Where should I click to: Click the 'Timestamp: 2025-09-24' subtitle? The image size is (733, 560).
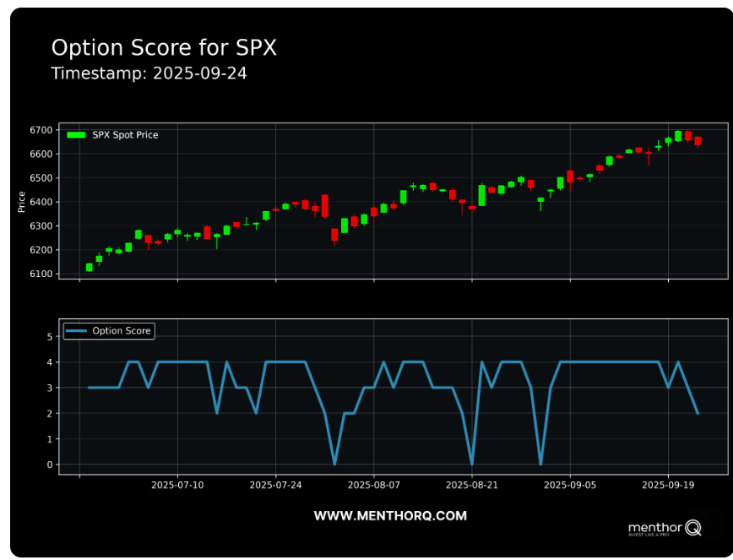click(149, 73)
